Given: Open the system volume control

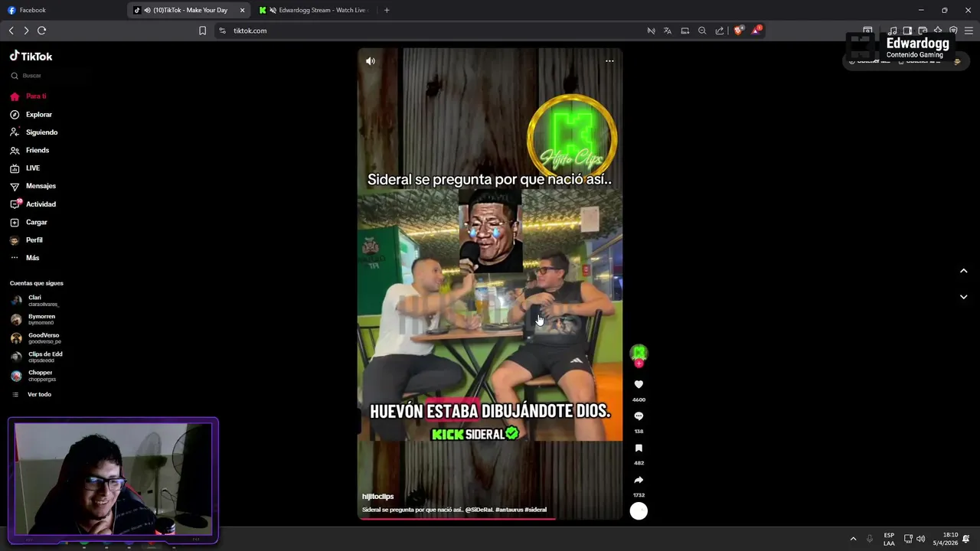Looking at the screenshot, I should tap(921, 539).
